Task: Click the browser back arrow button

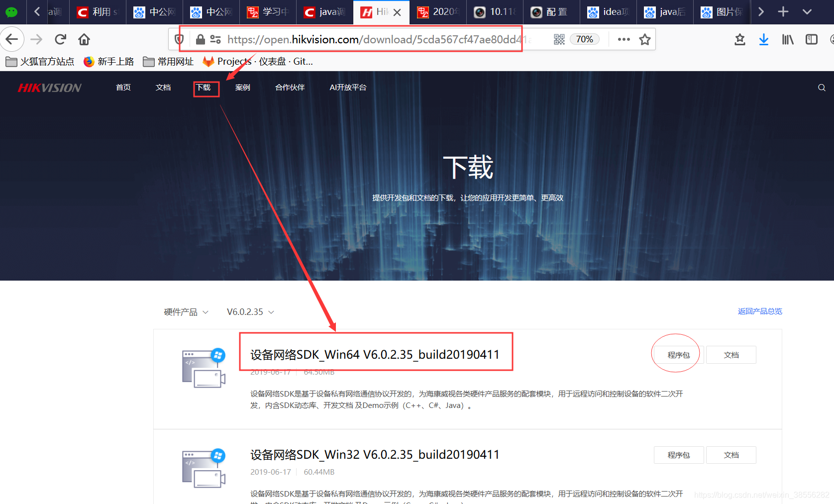Action: pyautogui.click(x=12, y=39)
